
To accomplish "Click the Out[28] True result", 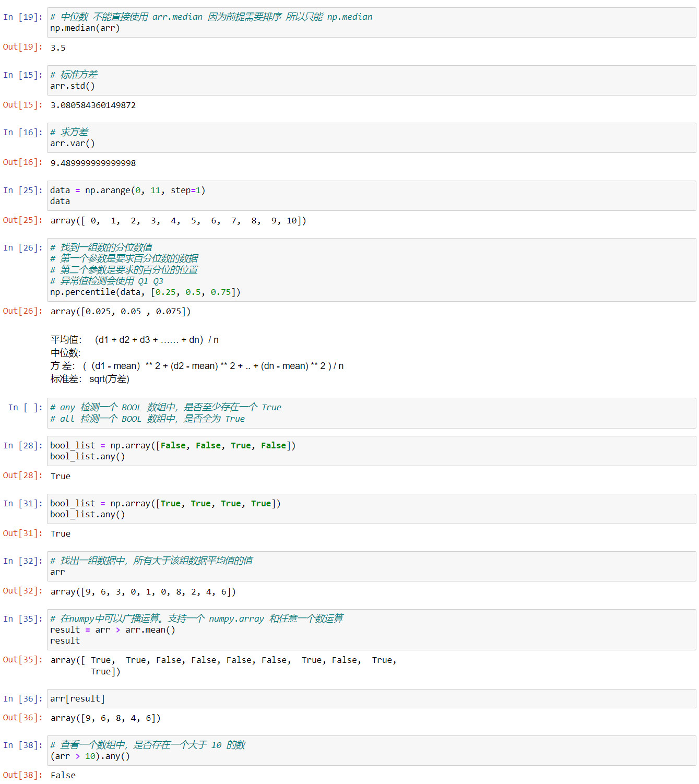I will pyautogui.click(x=61, y=476).
